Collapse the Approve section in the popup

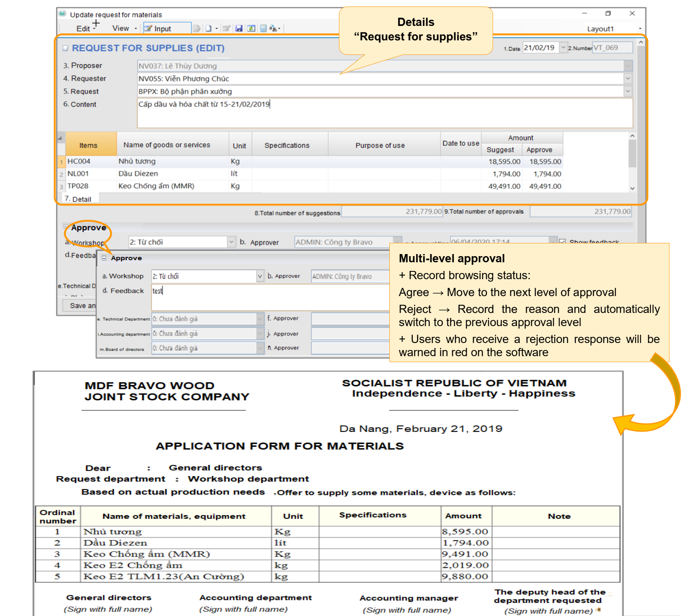[x=104, y=258]
